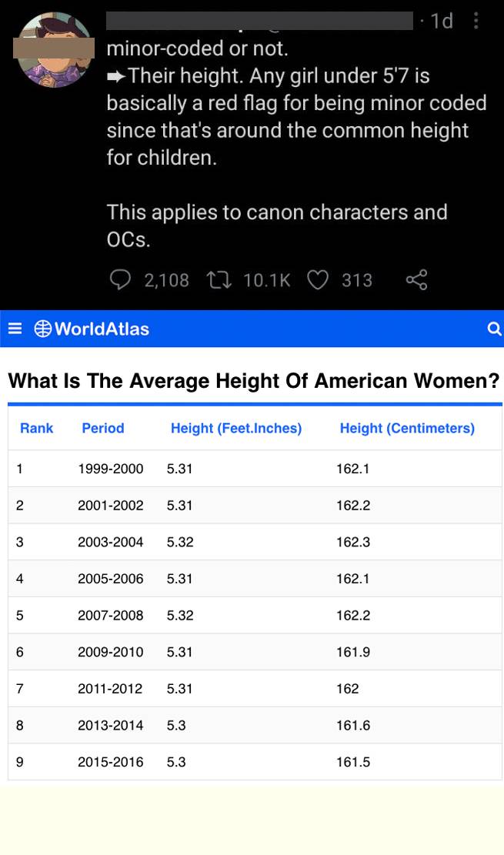
Task: Open the three-dot post options menu
Action: 476,22
